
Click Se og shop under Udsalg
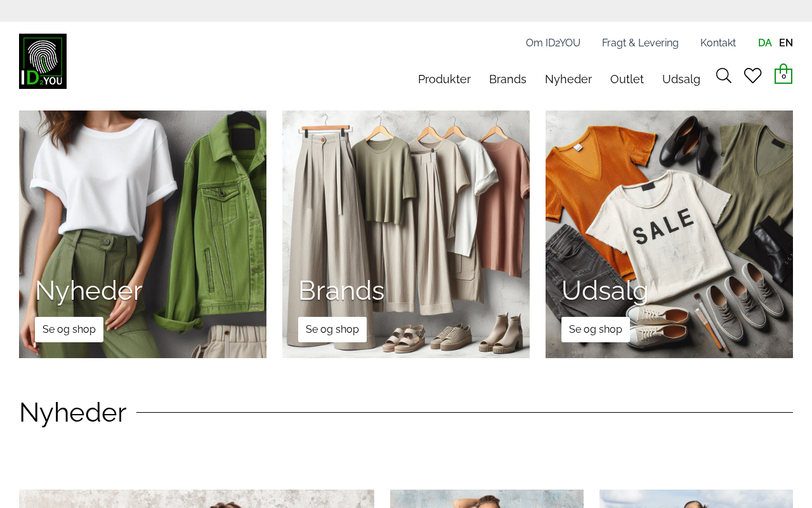(x=596, y=330)
